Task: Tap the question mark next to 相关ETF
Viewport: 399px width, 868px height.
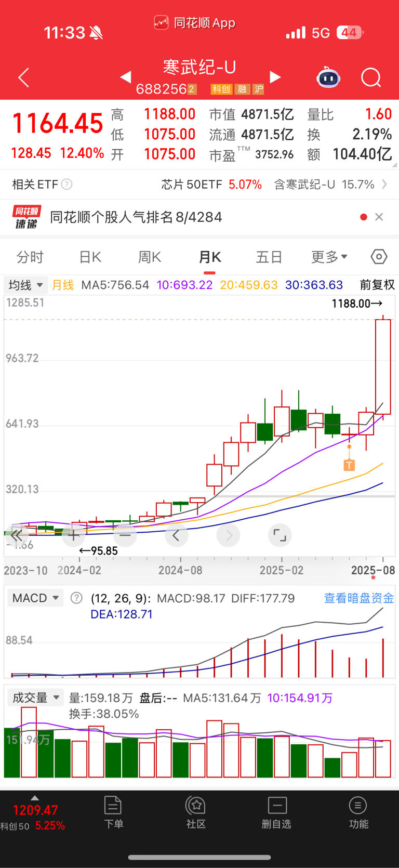Action: pyautogui.click(x=66, y=184)
